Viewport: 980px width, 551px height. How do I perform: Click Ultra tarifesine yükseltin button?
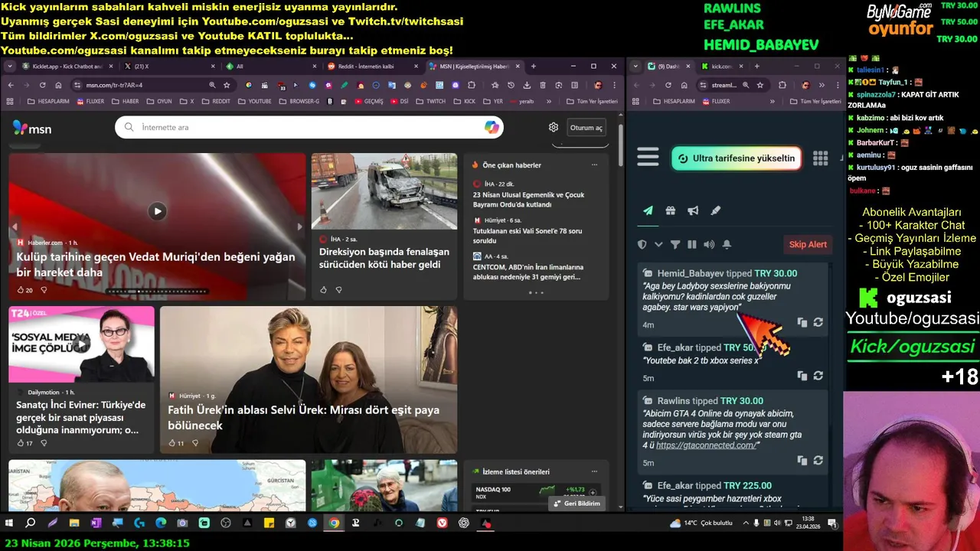[736, 158]
